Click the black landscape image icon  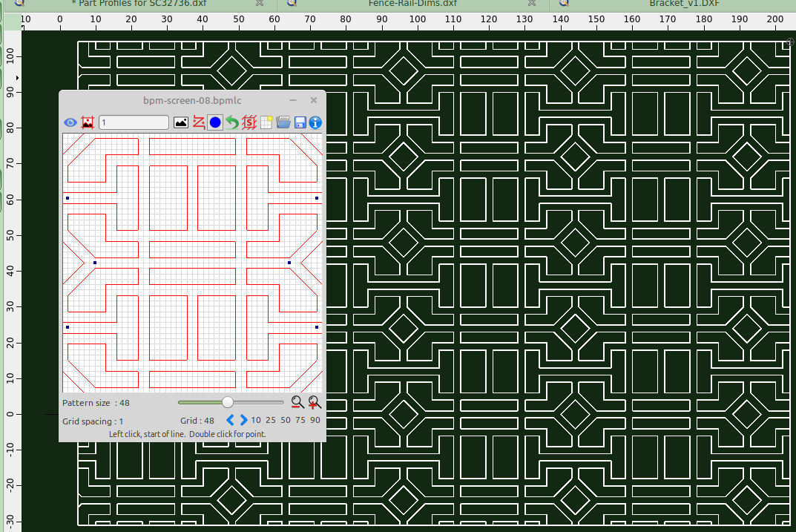tap(180, 122)
